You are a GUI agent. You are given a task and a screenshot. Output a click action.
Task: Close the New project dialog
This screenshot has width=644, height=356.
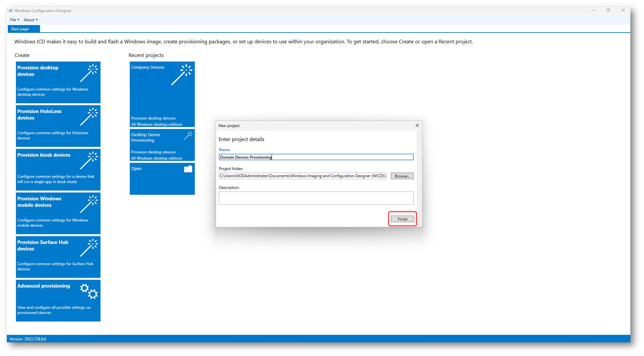pos(417,125)
